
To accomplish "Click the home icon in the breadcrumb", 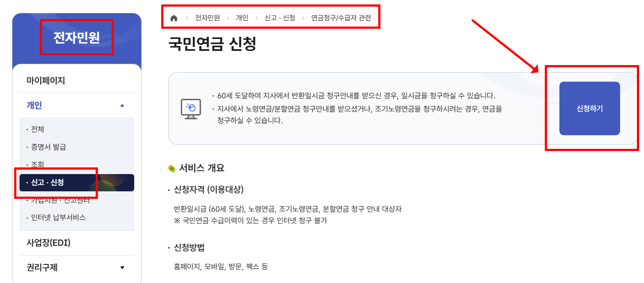I will pos(173,17).
